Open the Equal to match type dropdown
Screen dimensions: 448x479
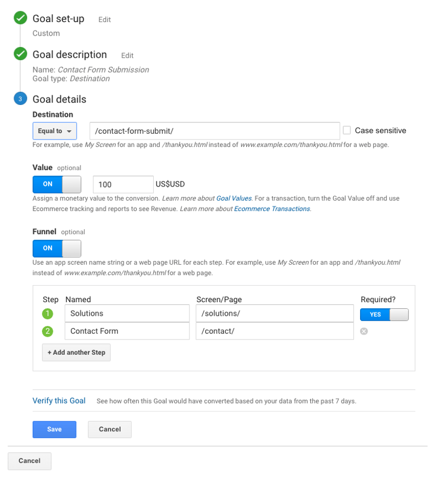(x=54, y=130)
